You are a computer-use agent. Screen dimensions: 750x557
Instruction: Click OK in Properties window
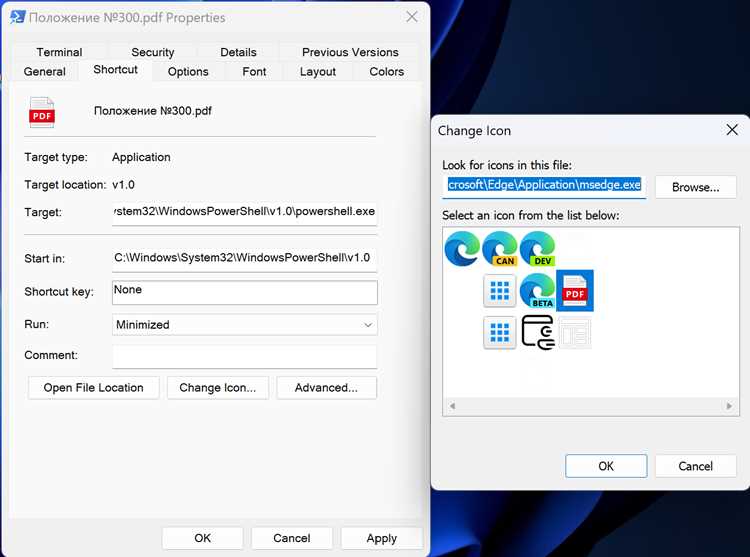202,538
